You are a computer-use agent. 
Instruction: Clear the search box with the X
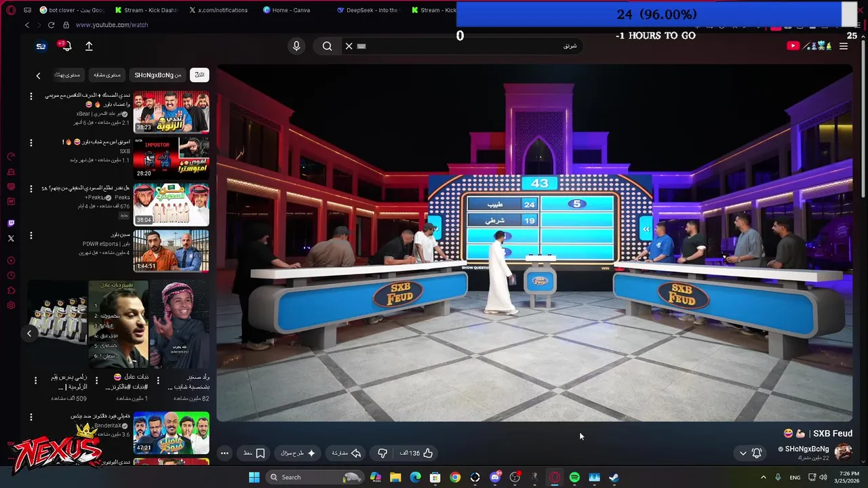tap(349, 46)
